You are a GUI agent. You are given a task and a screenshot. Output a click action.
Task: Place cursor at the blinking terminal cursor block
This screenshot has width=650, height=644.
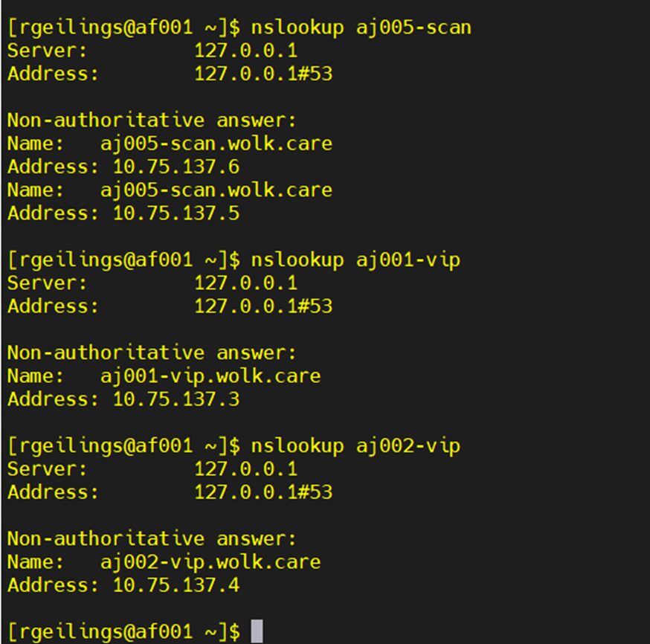257,631
